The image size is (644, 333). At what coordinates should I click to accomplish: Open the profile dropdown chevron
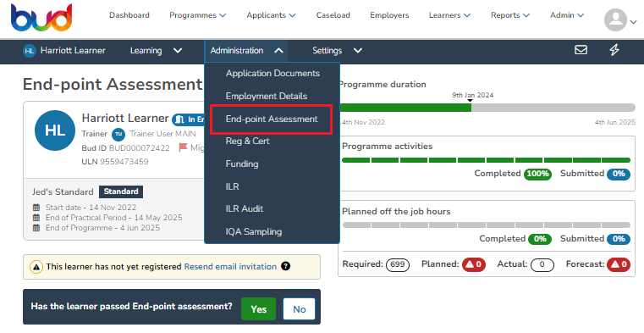coord(633,22)
